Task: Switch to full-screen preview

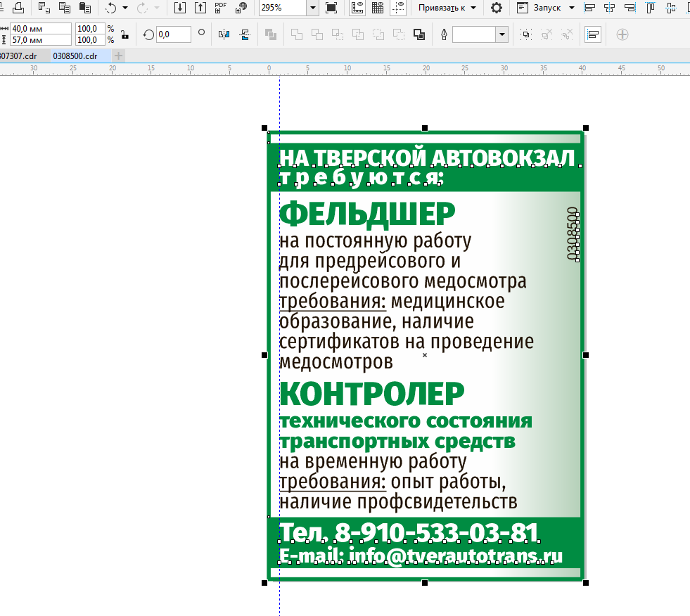Action: 331,8
